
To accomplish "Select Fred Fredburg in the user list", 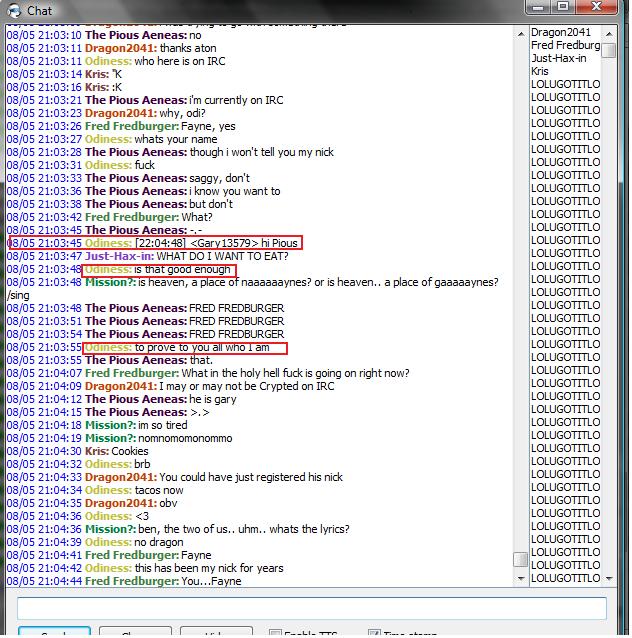I will coord(565,45).
